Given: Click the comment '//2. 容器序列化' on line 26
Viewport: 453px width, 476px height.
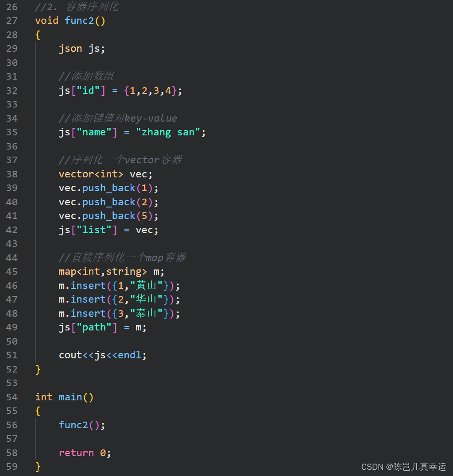Looking at the screenshot, I should click(x=77, y=7).
